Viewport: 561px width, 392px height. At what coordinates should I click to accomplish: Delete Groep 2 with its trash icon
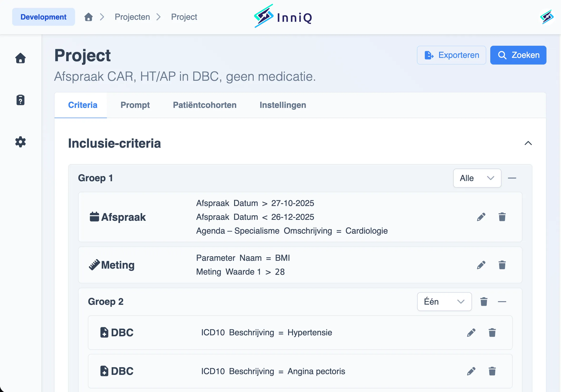point(484,302)
